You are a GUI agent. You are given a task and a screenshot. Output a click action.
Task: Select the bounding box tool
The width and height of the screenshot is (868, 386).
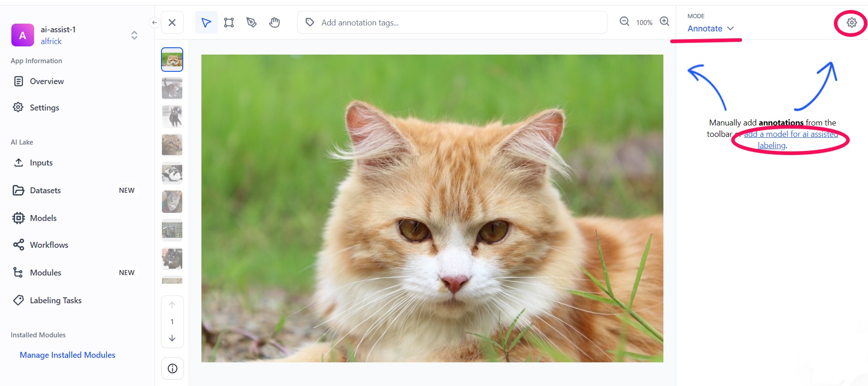click(229, 23)
